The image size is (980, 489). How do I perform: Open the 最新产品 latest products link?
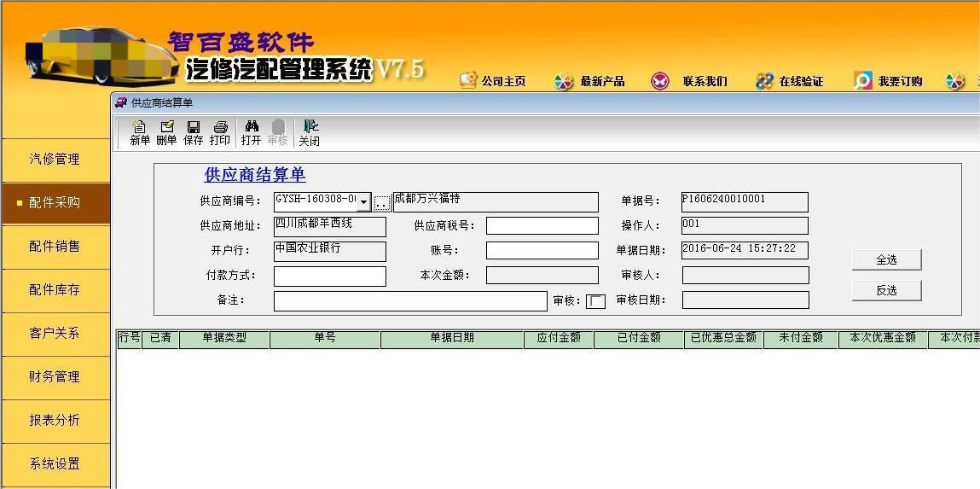pyautogui.click(x=589, y=81)
